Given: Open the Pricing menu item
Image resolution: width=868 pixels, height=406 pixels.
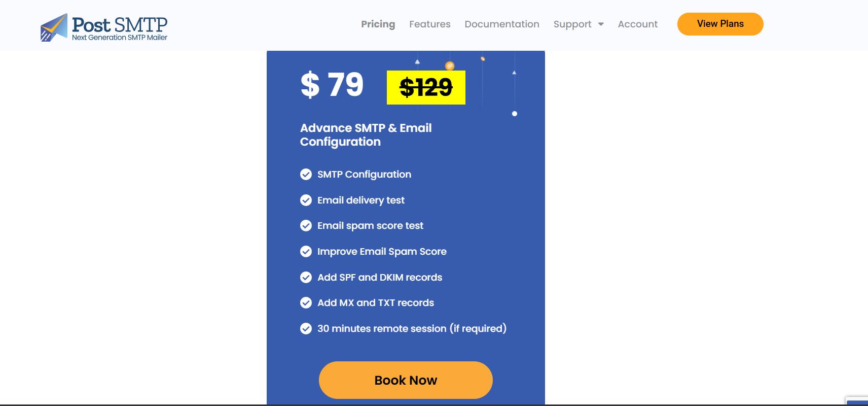Looking at the screenshot, I should point(378,24).
